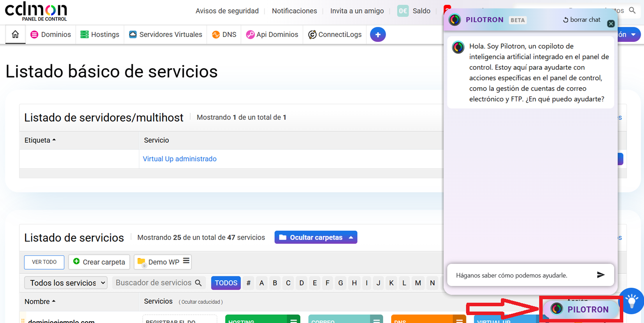Click Listado de servidores/multihost heading

pos(104,118)
